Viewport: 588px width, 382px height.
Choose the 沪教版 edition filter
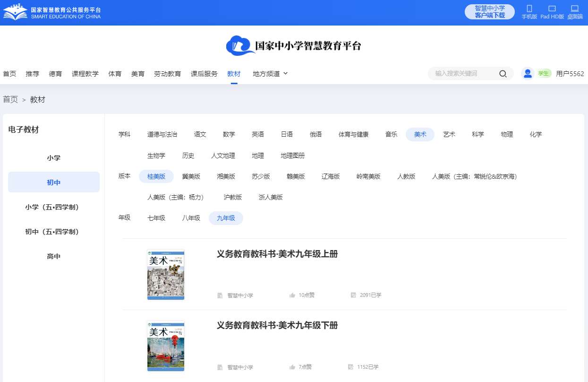point(233,197)
